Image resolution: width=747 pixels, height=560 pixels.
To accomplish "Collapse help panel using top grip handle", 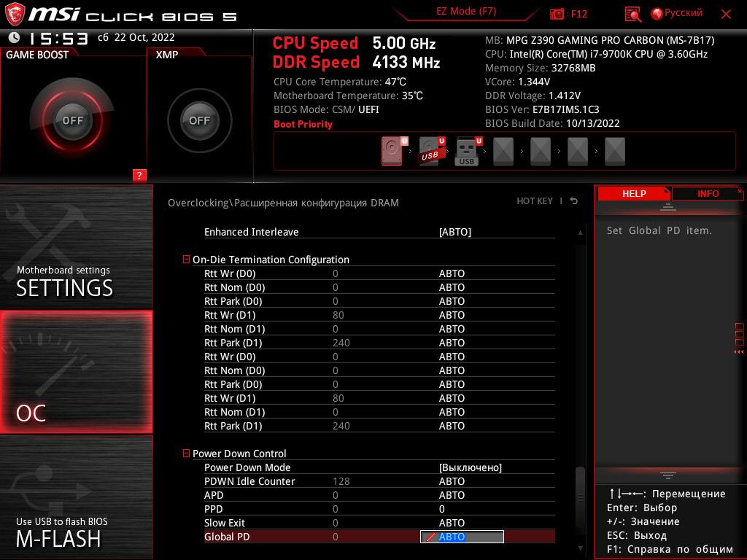I will (x=668, y=206).
